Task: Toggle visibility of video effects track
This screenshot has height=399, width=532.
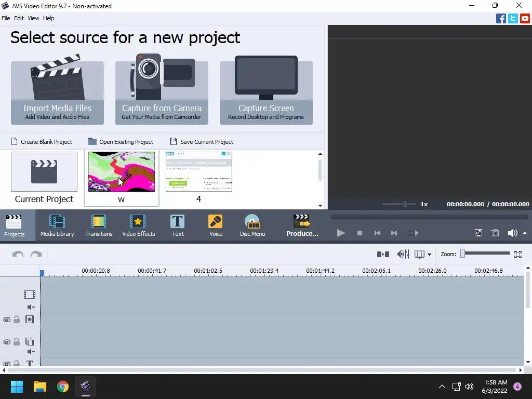Action: 7,320
